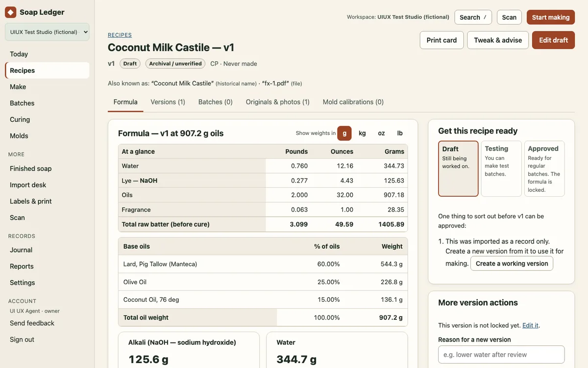The width and height of the screenshot is (588, 368).
Task: Click the Alkali 125.6 g value
Action: point(148,359)
